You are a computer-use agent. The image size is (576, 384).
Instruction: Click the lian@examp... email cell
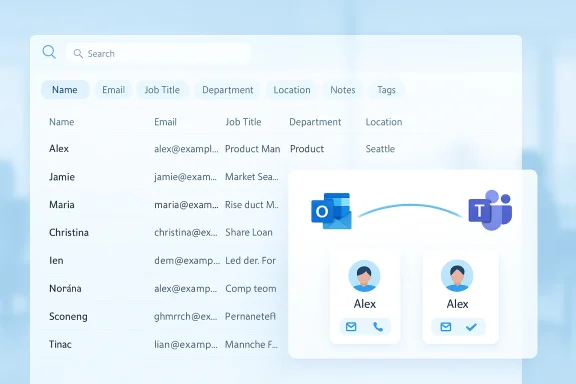click(x=186, y=344)
